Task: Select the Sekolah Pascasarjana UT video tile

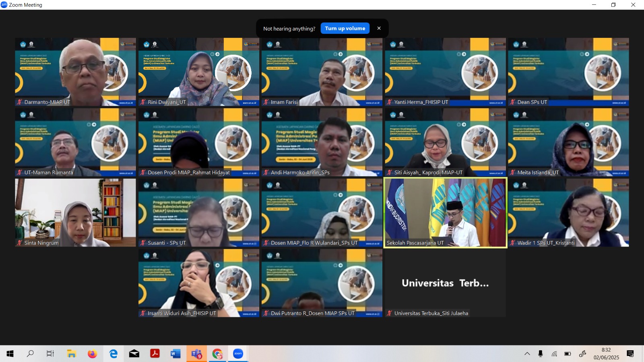Action: coord(445,212)
